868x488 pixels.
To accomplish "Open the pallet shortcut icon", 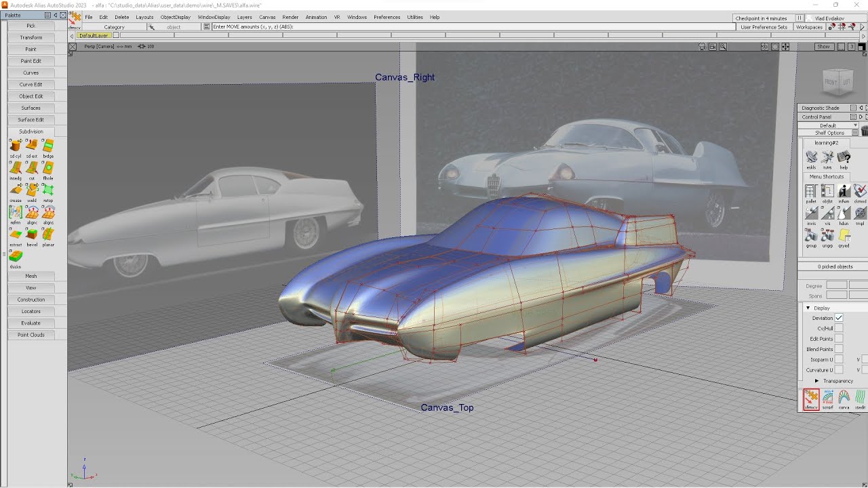I will pos(811,193).
